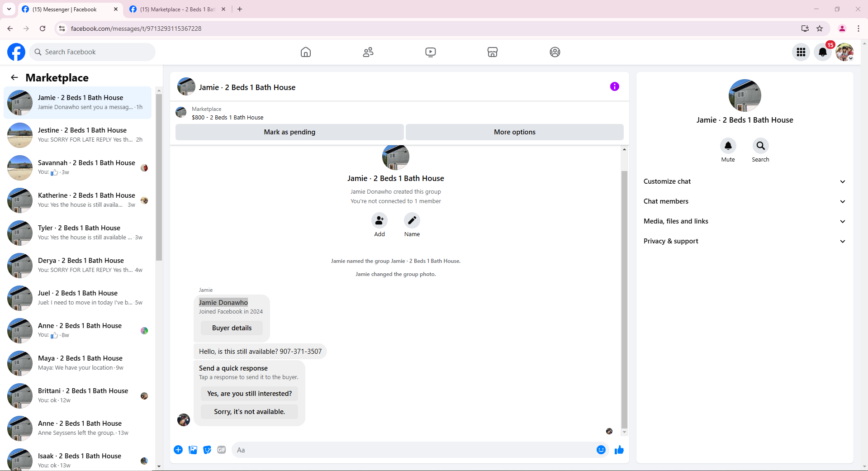Click the message 'Hello, is this still available? 907-371-3507'
Image resolution: width=868 pixels, height=471 pixels.
pyautogui.click(x=260, y=352)
